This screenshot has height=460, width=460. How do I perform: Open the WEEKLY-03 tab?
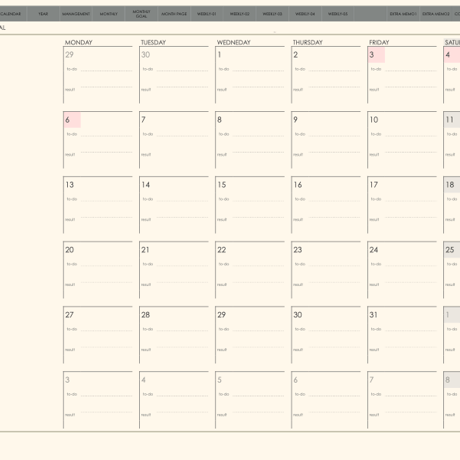pos(272,14)
